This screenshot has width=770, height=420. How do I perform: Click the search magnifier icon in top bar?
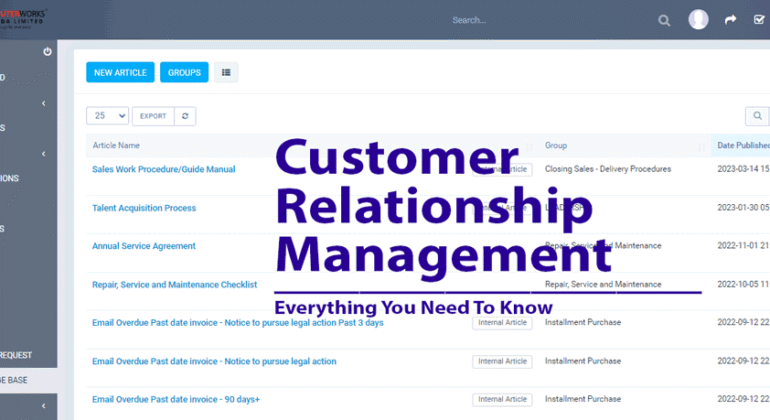pos(664,21)
